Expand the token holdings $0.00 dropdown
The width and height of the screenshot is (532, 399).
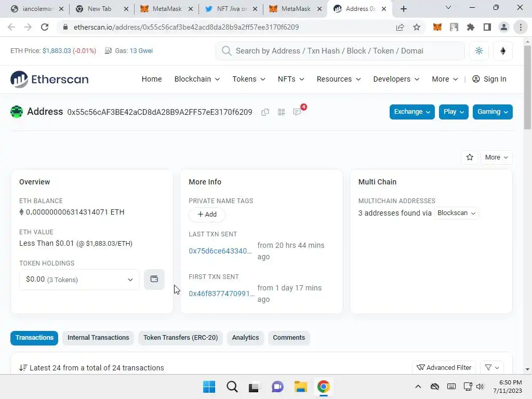click(79, 280)
